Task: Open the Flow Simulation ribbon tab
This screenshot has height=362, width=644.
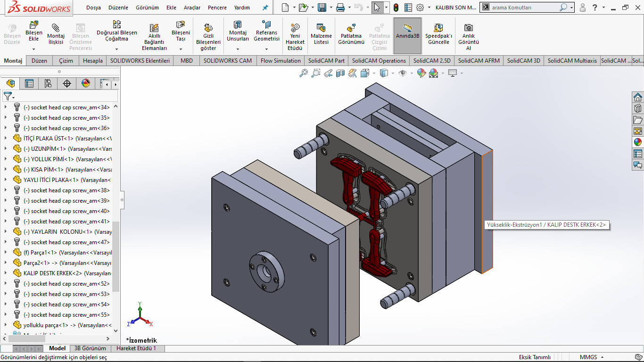Action: tap(281, 61)
